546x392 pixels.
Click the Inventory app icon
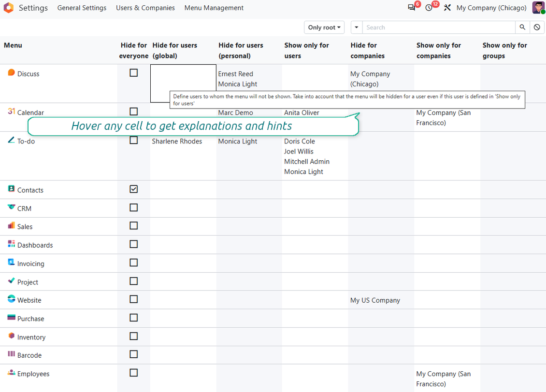pos(11,336)
